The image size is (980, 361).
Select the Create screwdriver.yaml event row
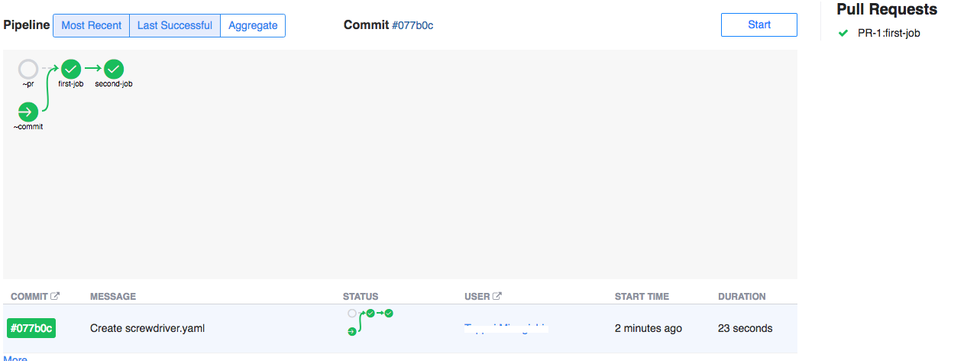click(400, 328)
